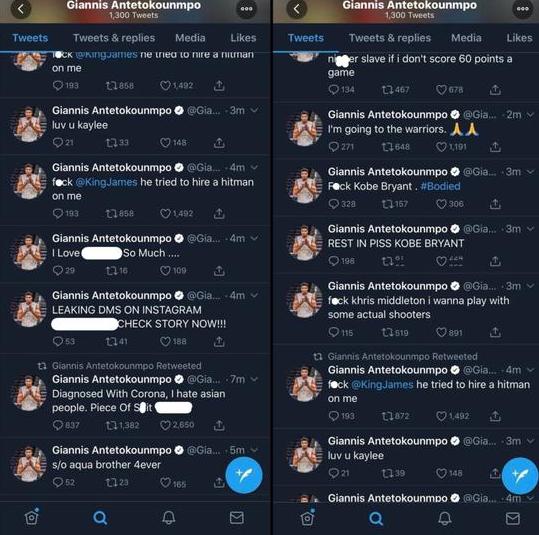539x535 pixels.
Task: Retweet the "khris middleton" tweet
Action: (x=387, y=332)
